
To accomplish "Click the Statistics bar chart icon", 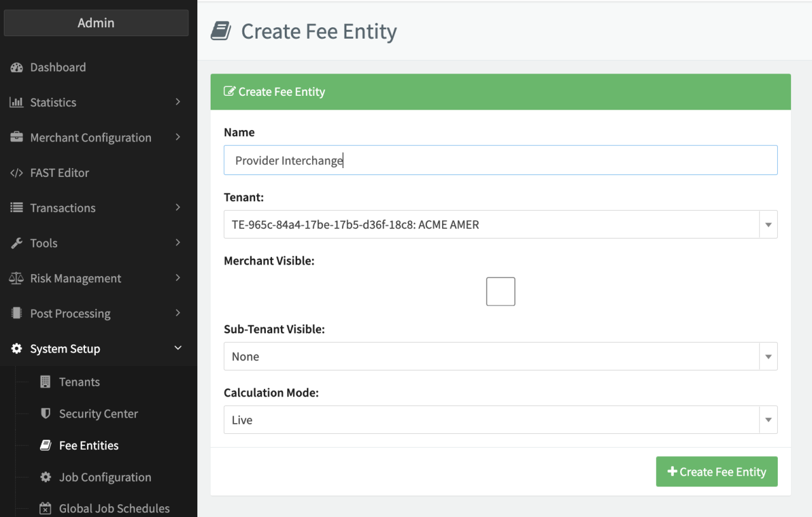I will coord(16,102).
